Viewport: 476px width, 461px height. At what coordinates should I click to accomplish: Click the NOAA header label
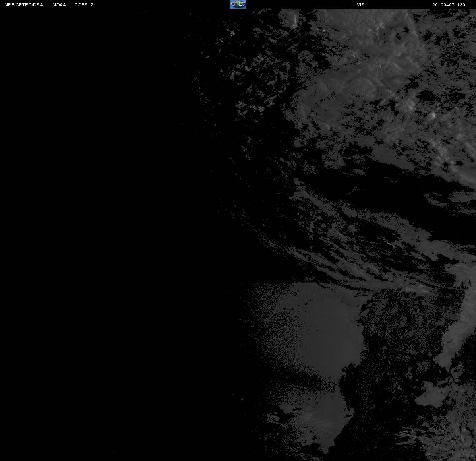pos(59,5)
